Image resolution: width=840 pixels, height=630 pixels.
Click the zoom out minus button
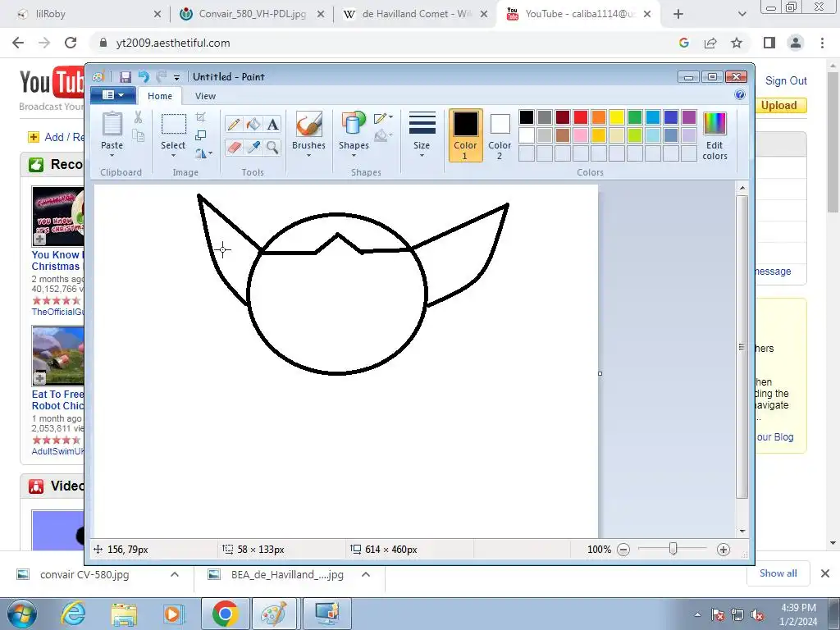(x=623, y=550)
